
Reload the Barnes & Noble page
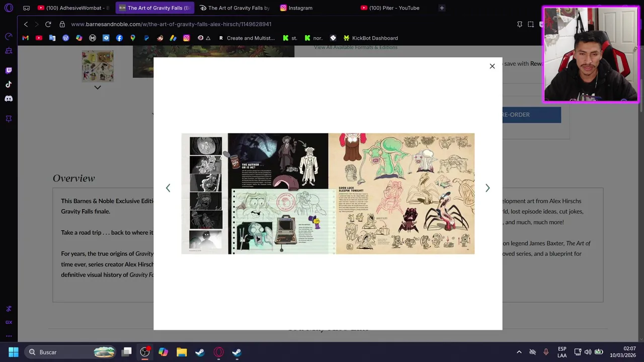click(48, 24)
